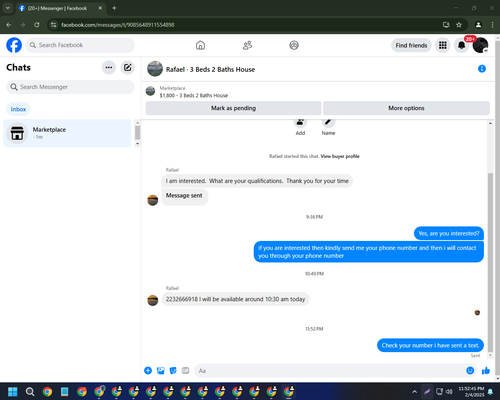
Task: View site information icon in address bar
Action: pos(54,25)
